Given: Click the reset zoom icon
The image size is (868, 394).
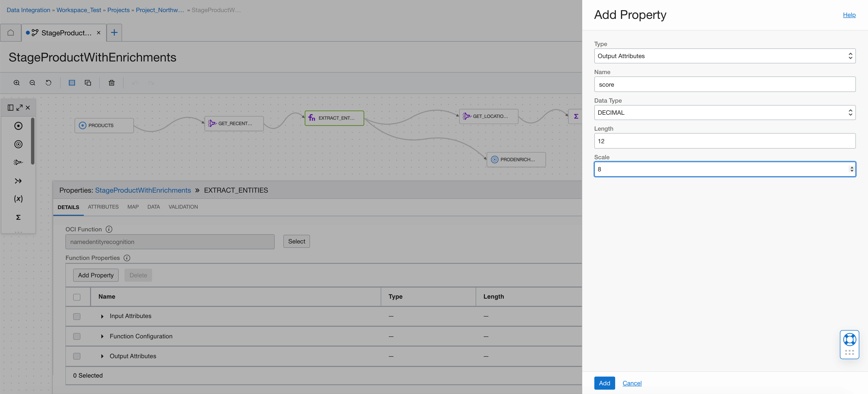Looking at the screenshot, I should (48, 83).
